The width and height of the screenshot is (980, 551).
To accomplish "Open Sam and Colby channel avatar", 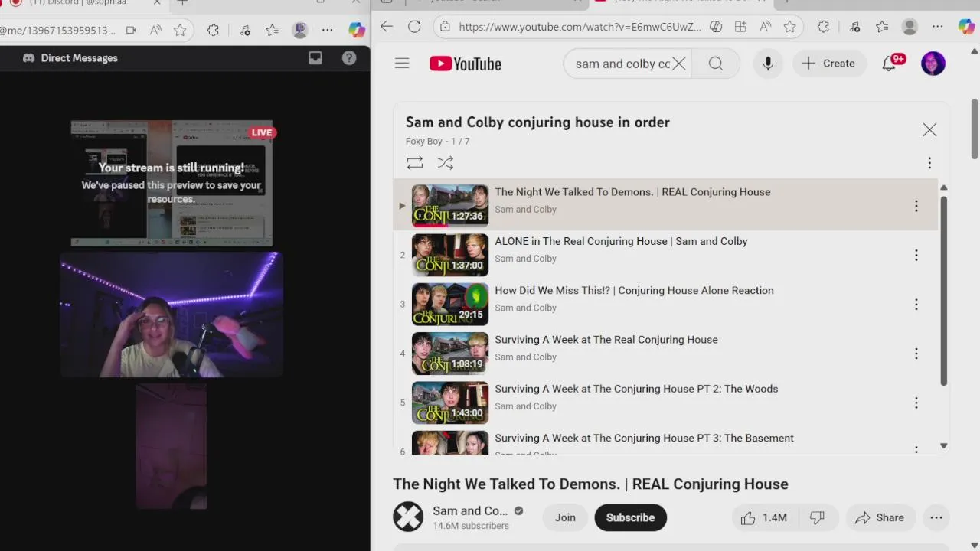I will [408, 517].
